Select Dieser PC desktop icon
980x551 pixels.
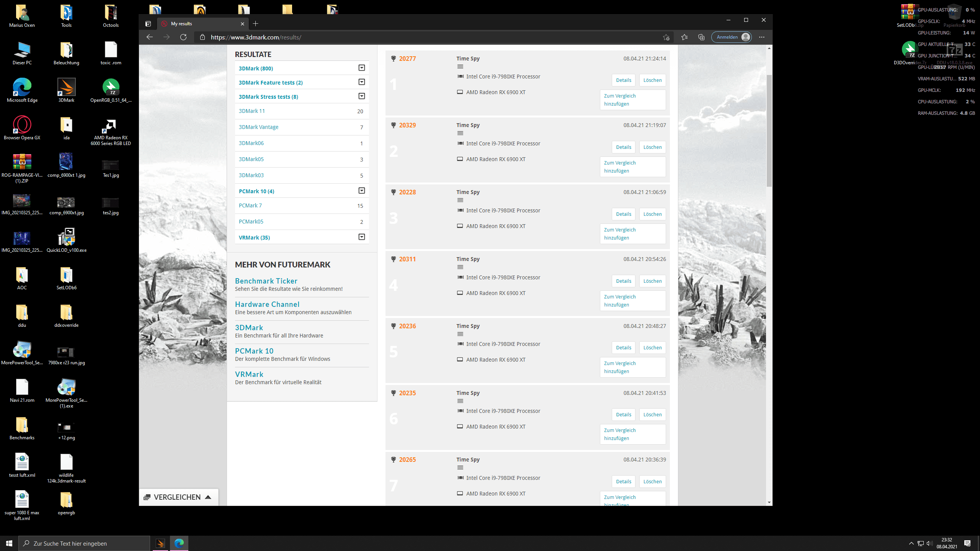[22, 53]
